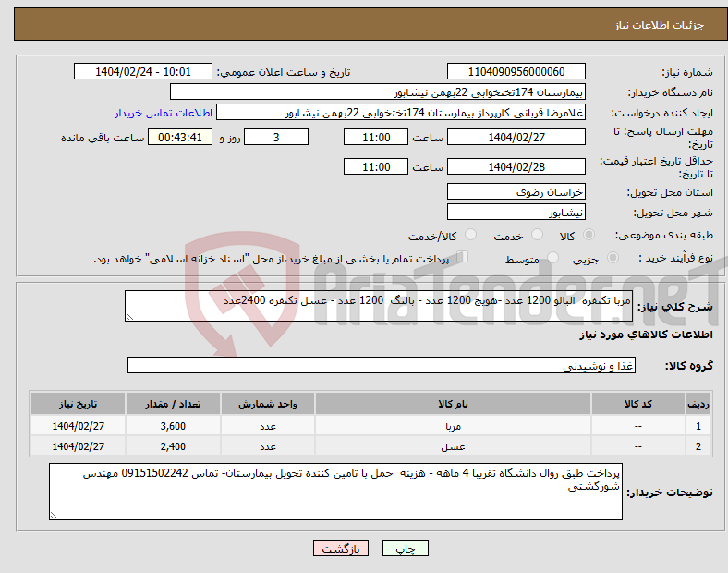
Task: Click the description box resize grip
Action: point(129,317)
